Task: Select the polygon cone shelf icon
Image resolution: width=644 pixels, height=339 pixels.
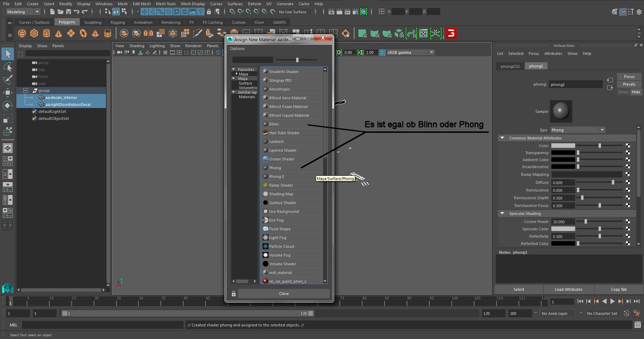Action: (58, 34)
